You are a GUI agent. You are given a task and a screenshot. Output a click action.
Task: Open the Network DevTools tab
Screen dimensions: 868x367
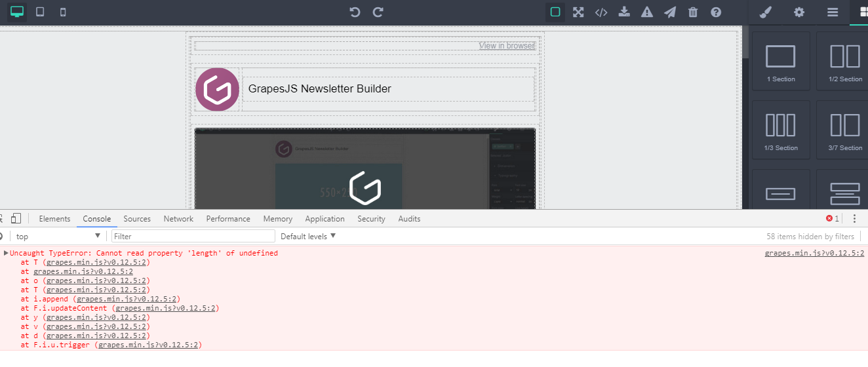tap(178, 219)
